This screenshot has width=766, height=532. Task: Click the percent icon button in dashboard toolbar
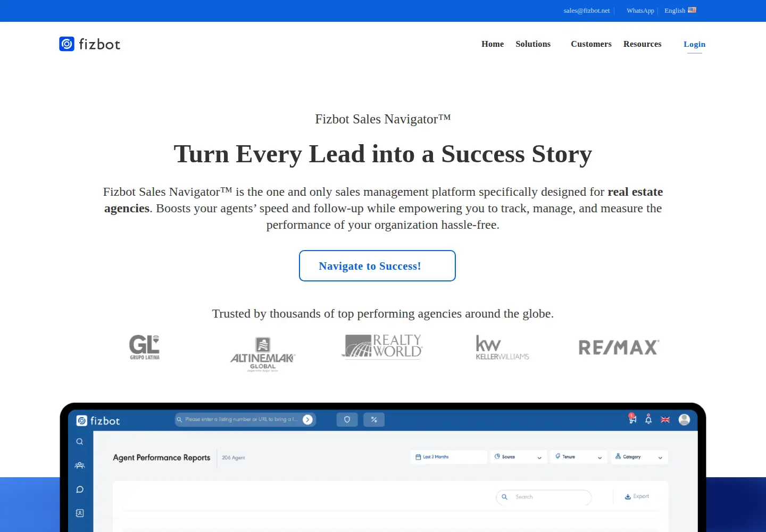pos(374,420)
